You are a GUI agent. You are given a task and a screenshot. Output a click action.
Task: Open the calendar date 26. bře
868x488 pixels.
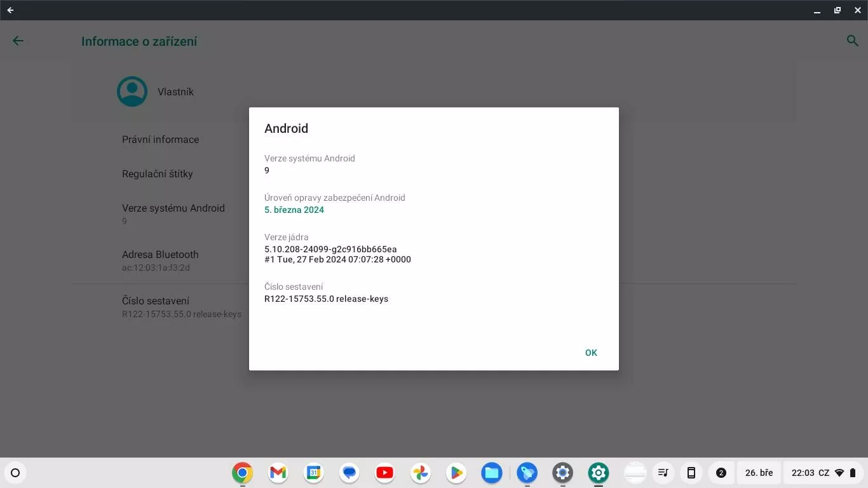pos(759,473)
